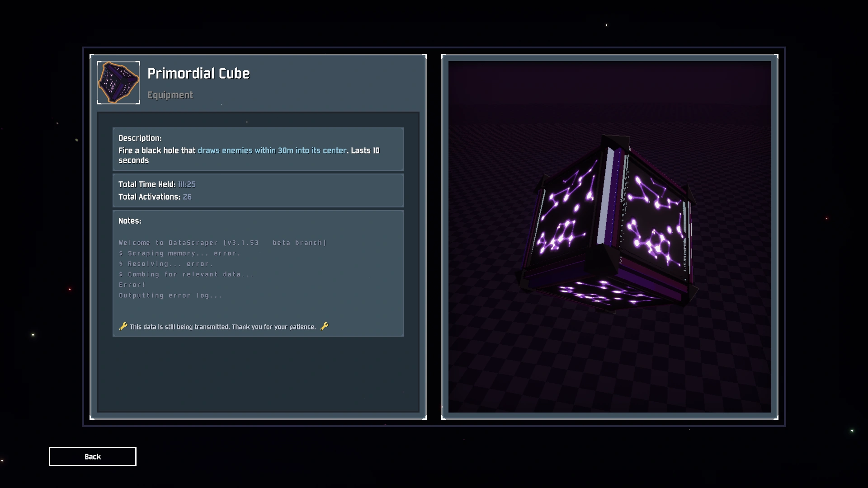Click the left wrench icon in Notes

tap(123, 326)
